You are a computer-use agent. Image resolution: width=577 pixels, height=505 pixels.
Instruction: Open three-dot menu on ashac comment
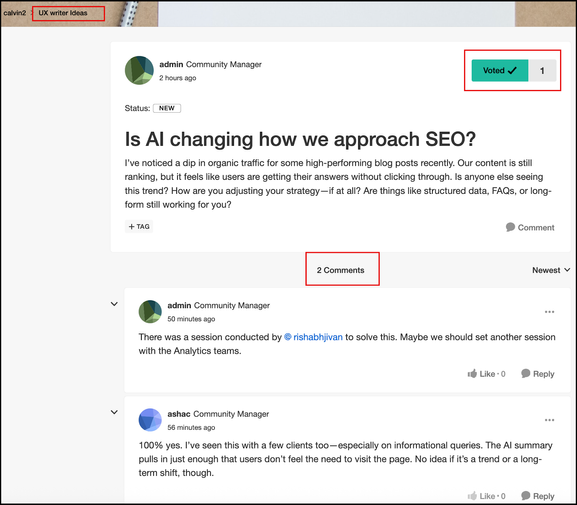pyautogui.click(x=549, y=420)
